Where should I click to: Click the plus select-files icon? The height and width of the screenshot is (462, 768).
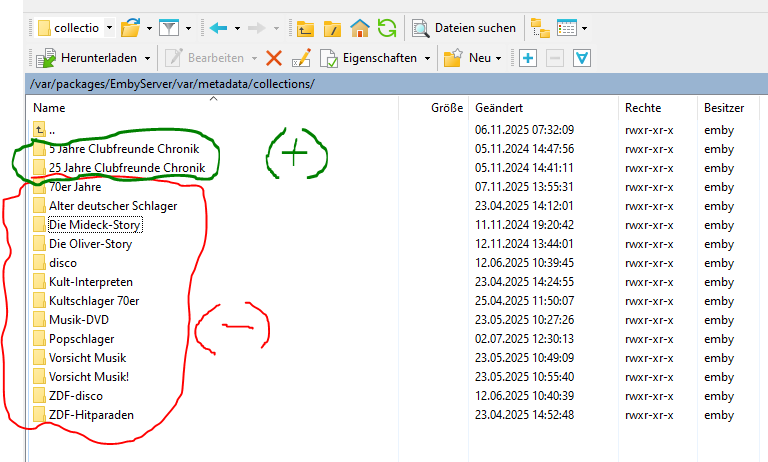(528, 58)
